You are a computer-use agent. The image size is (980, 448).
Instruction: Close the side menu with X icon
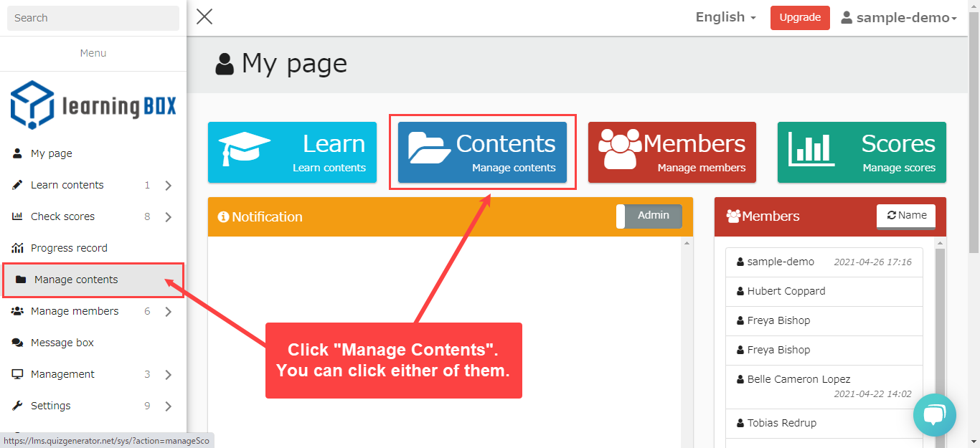204,16
